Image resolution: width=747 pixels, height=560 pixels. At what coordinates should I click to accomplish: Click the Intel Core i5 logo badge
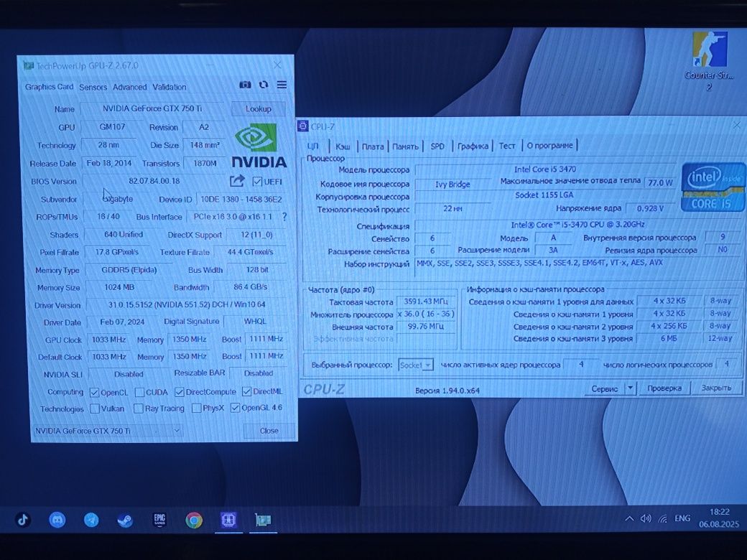click(x=713, y=187)
